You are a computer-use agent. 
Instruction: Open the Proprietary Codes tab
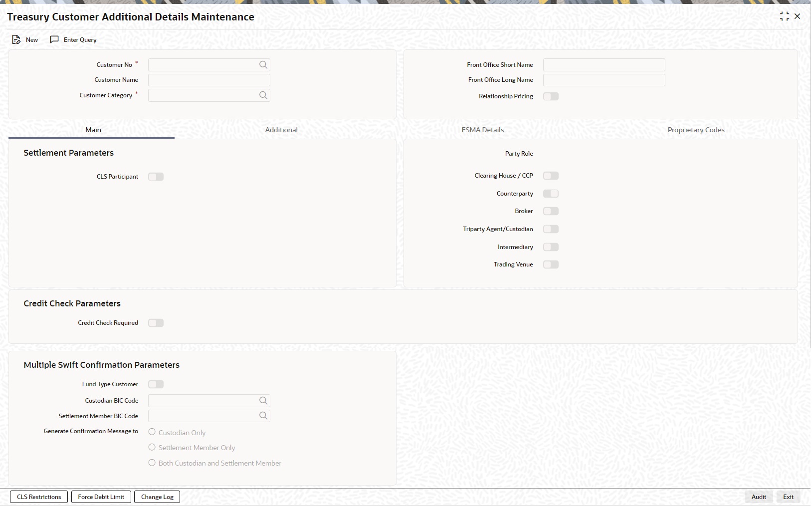[x=696, y=130]
